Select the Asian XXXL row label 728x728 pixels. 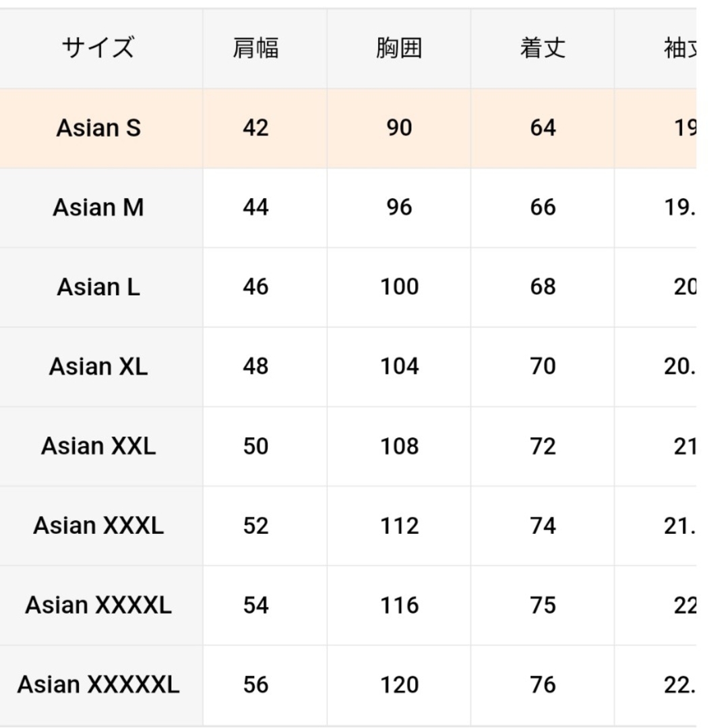(98, 526)
